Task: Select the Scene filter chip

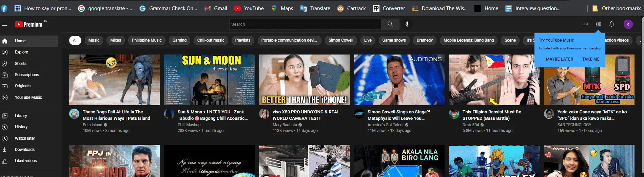Action: (x=510, y=40)
